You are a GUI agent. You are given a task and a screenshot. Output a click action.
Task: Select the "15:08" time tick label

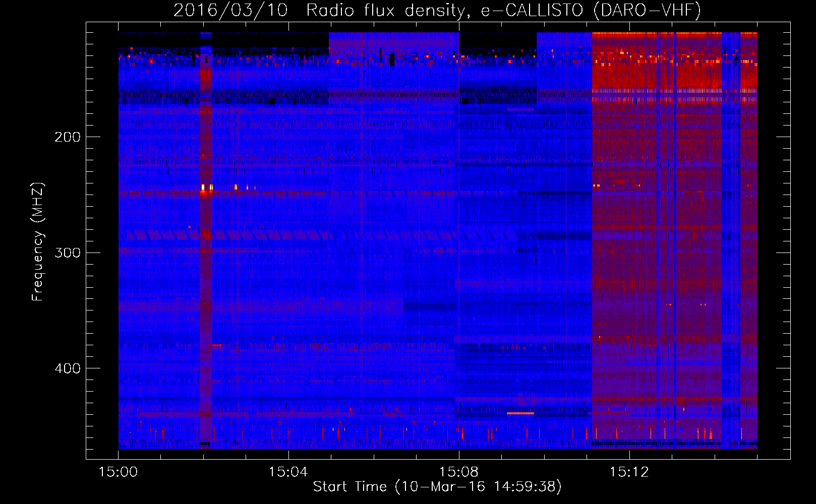pyautogui.click(x=458, y=472)
